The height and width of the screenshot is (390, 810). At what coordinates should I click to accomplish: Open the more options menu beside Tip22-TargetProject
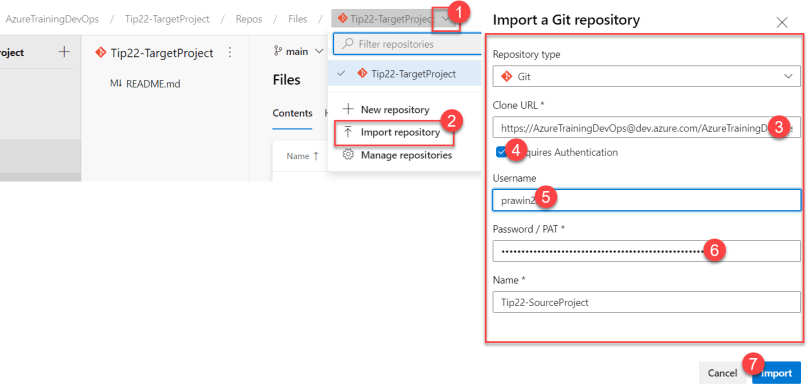tap(230, 53)
